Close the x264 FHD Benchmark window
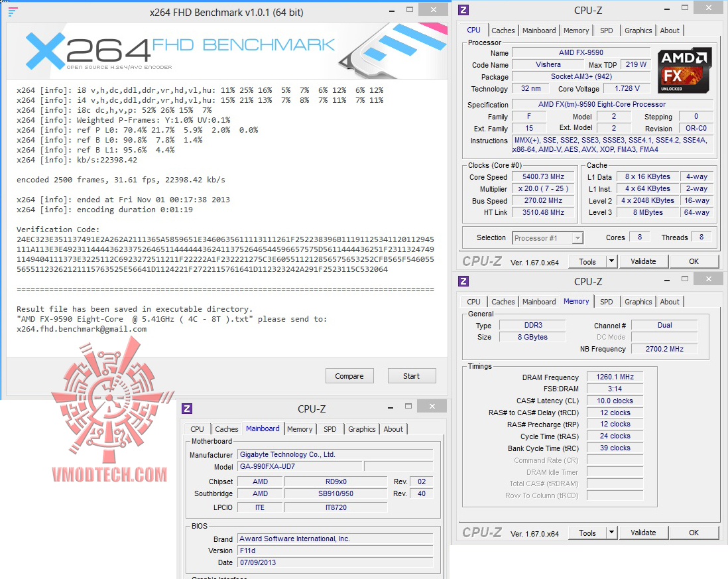728x579 pixels. pyautogui.click(x=433, y=10)
